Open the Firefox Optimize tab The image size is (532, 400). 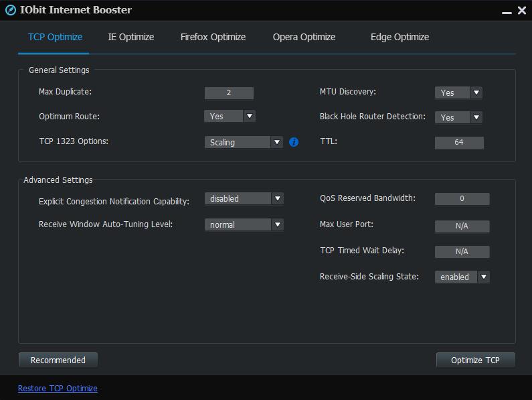pyautogui.click(x=213, y=37)
